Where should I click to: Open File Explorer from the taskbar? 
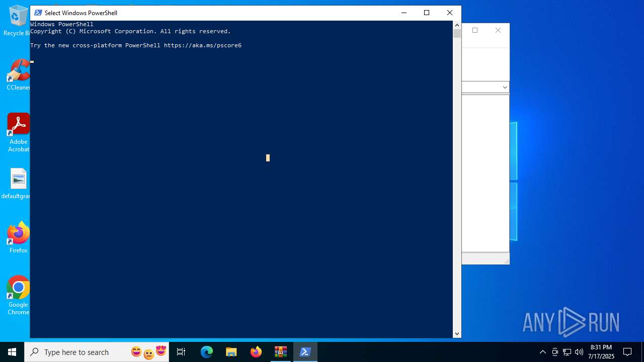tap(231, 352)
